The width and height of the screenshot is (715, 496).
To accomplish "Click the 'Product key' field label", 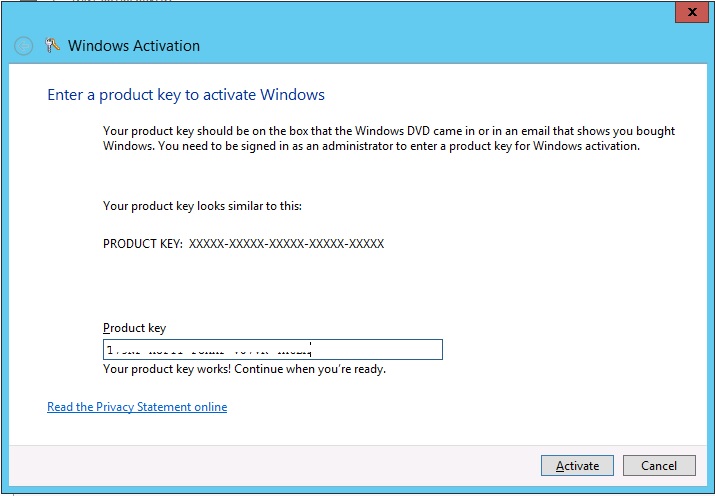I will [x=134, y=328].
